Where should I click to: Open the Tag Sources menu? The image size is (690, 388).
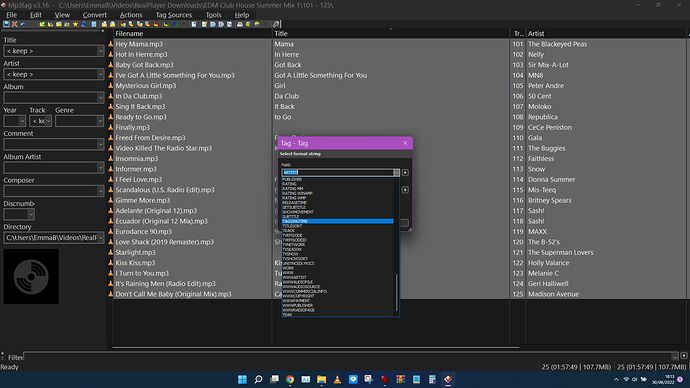pyautogui.click(x=174, y=15)
